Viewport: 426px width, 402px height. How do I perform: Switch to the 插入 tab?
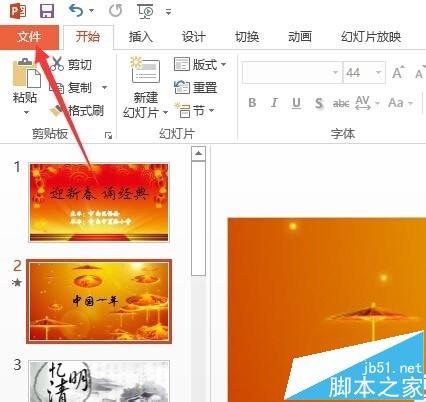point(141,37)
